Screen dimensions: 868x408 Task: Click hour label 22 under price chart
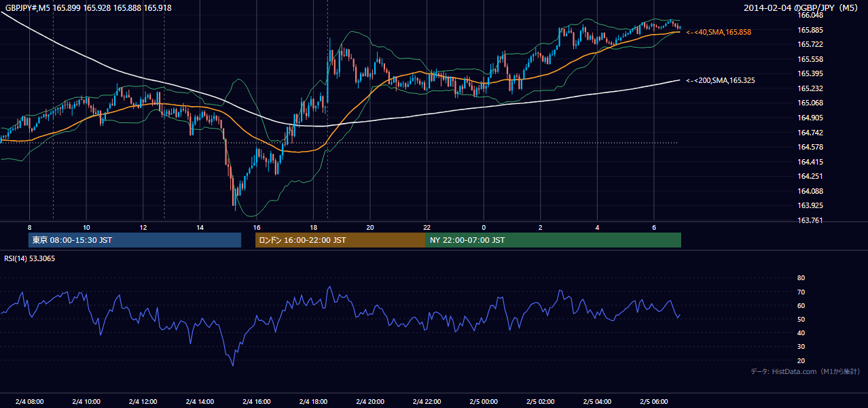[427, 226]
